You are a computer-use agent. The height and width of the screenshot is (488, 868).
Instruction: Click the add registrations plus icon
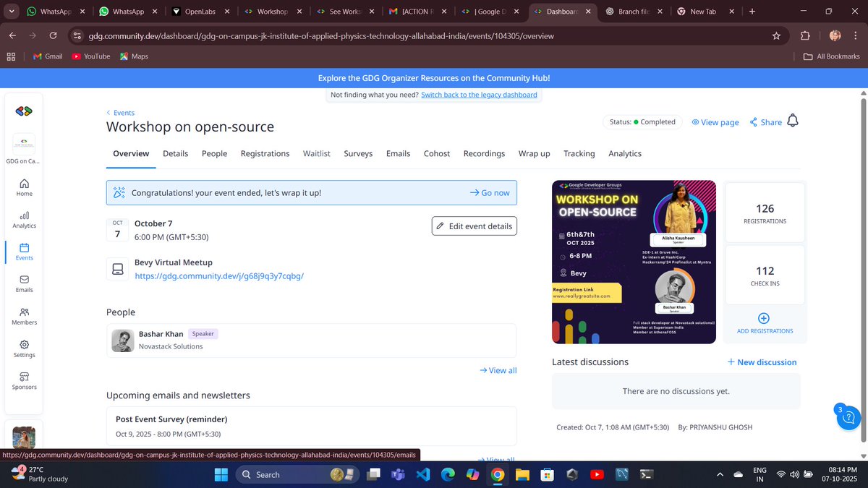(x=764, y=318)
